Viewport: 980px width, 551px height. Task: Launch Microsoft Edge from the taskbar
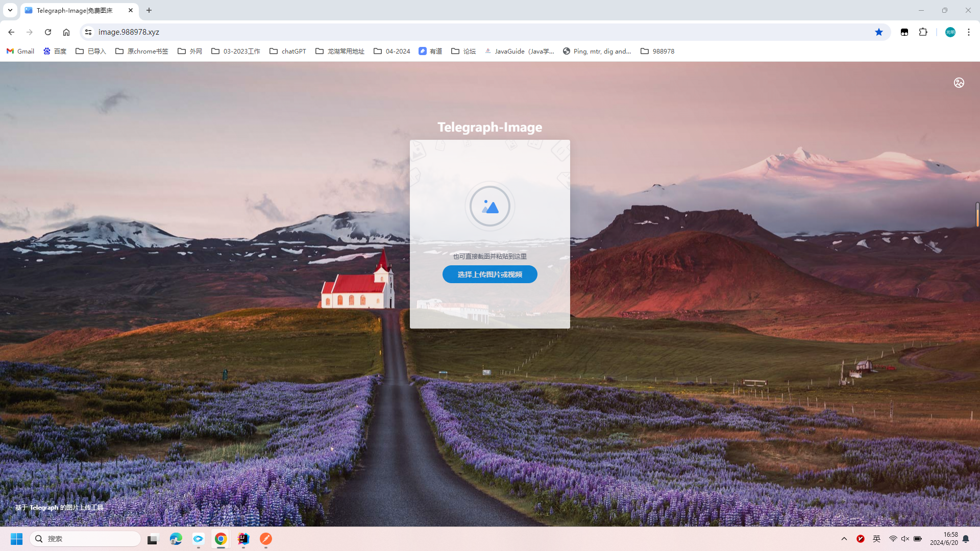pyautogui.click(x=176, y=539)
